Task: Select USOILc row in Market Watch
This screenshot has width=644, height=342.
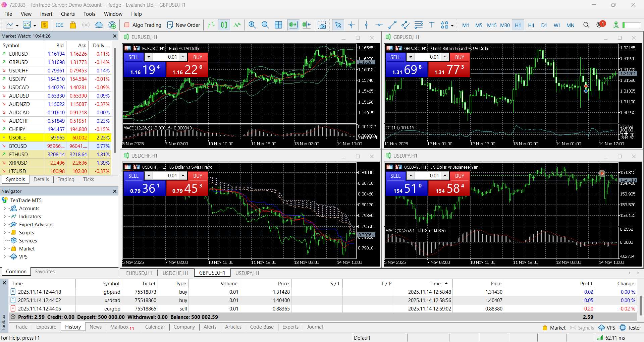Action: tap(56, 137)
